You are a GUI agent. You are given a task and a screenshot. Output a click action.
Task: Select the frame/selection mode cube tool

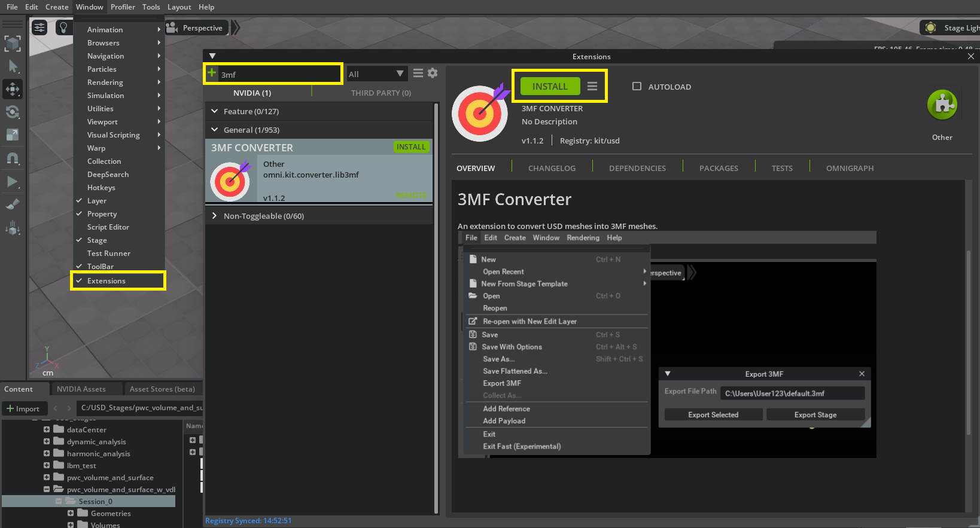click(13, 43)
